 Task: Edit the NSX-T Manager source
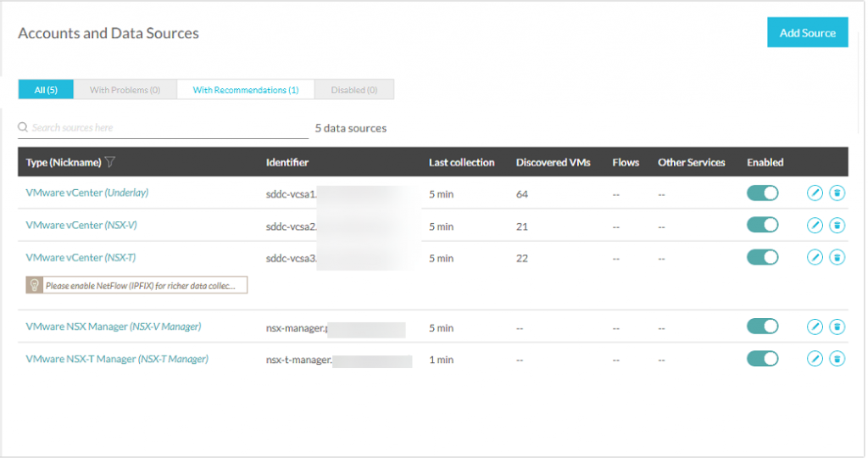pos(815,359)
